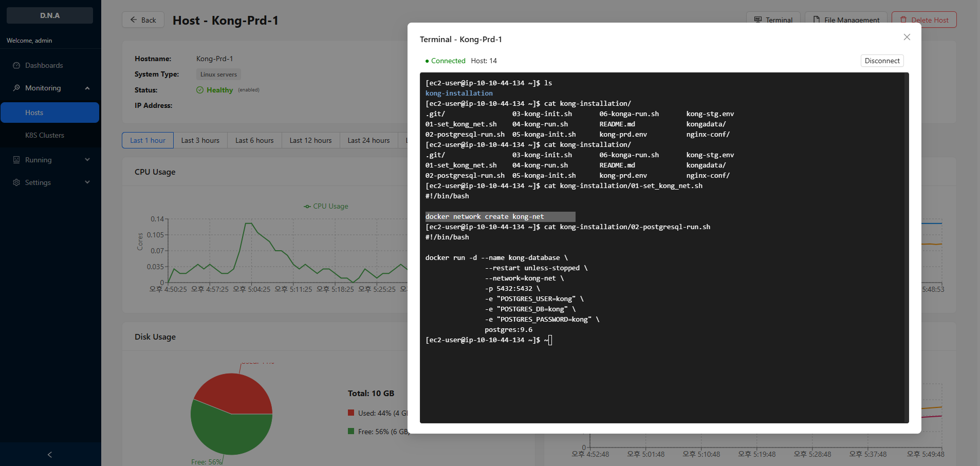Click the Dashboards icon in sidebar
The image size is (980, 466).
point(16,65)
